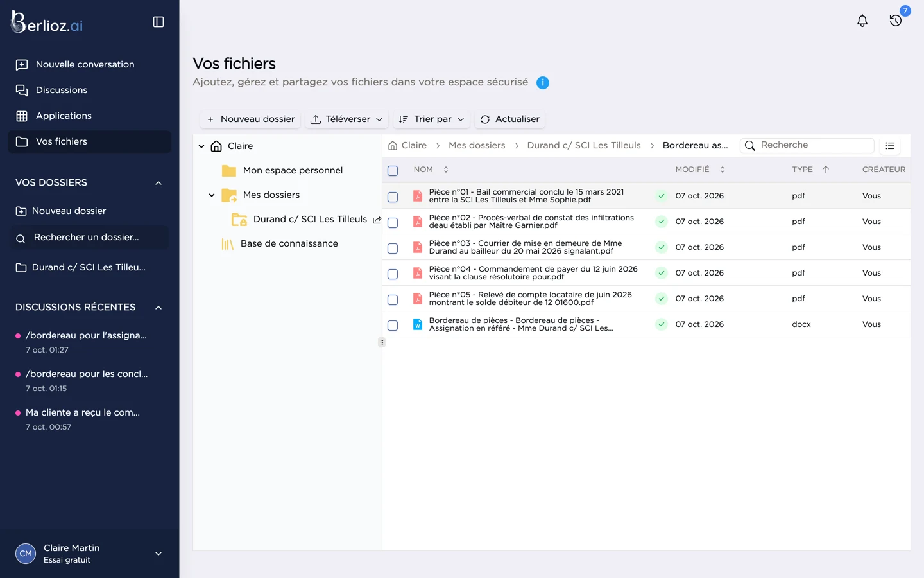The width and height of the screenshot is (924, 578).
Task: Click the green check status of Pièce n°02
Action: coord(662,222)
